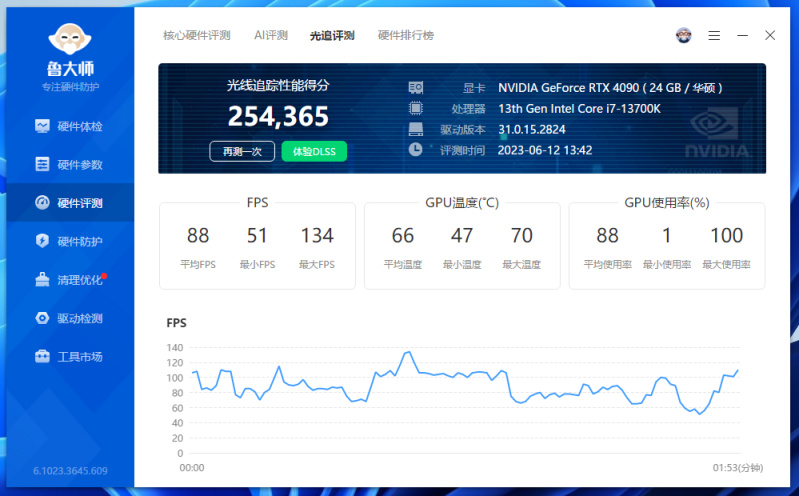The image size is (799, 496).
Task: Click the 光线追踪性能得分 heading
Action: click(x=278, y=85)
